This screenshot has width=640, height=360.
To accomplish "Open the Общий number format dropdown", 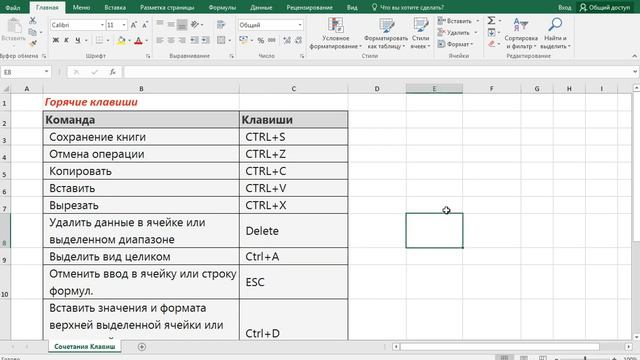I will [300, 25].
